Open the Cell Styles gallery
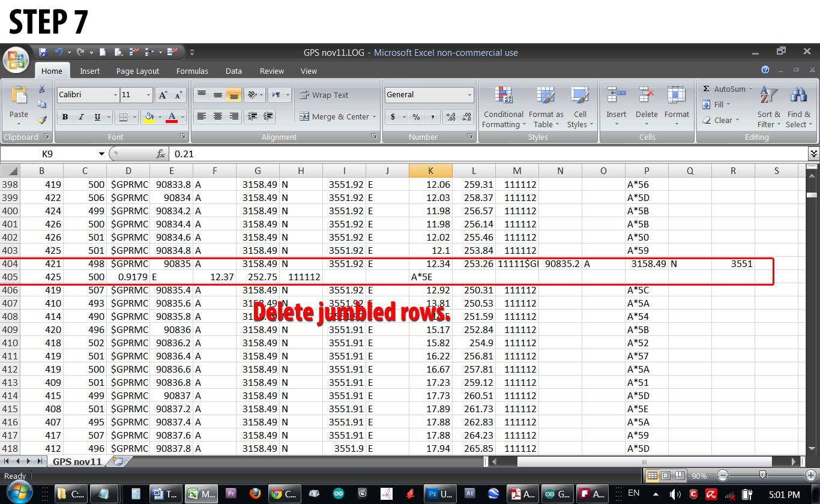 579,107
